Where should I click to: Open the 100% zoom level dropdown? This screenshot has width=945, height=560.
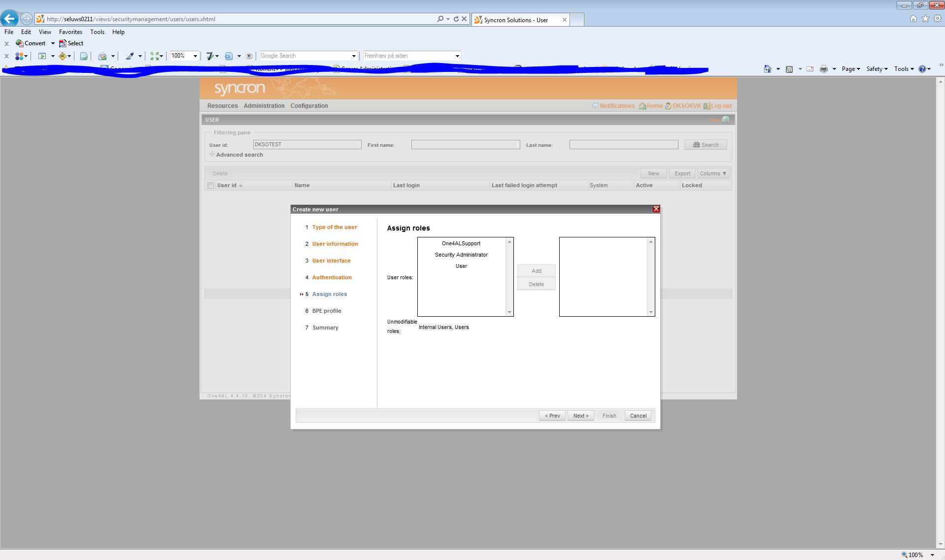coord(195,56)
